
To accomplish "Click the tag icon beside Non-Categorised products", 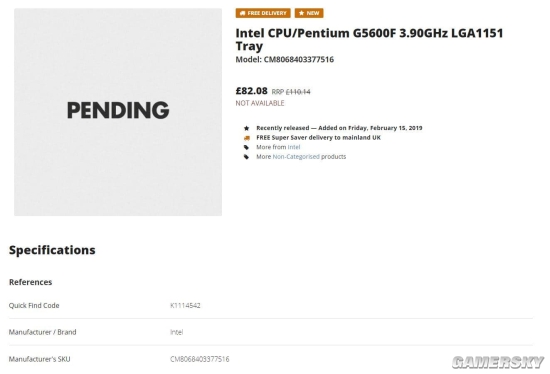I will click(x=247, y=157).
